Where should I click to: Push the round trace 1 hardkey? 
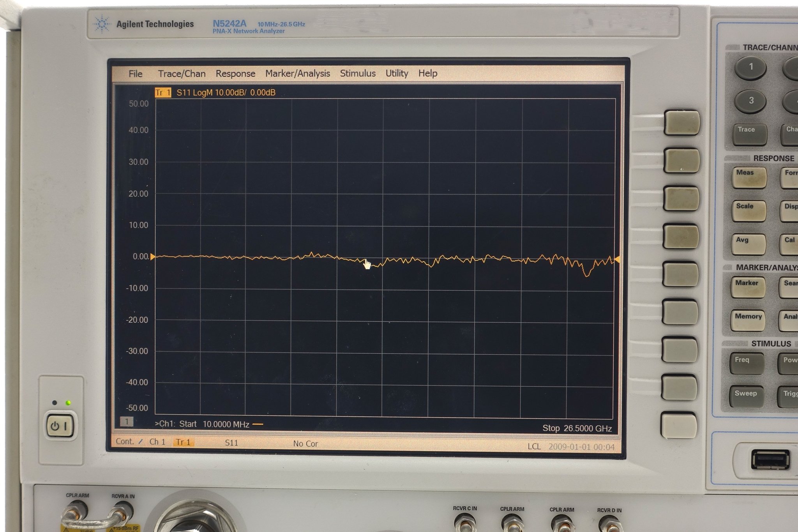coord(751,67)
